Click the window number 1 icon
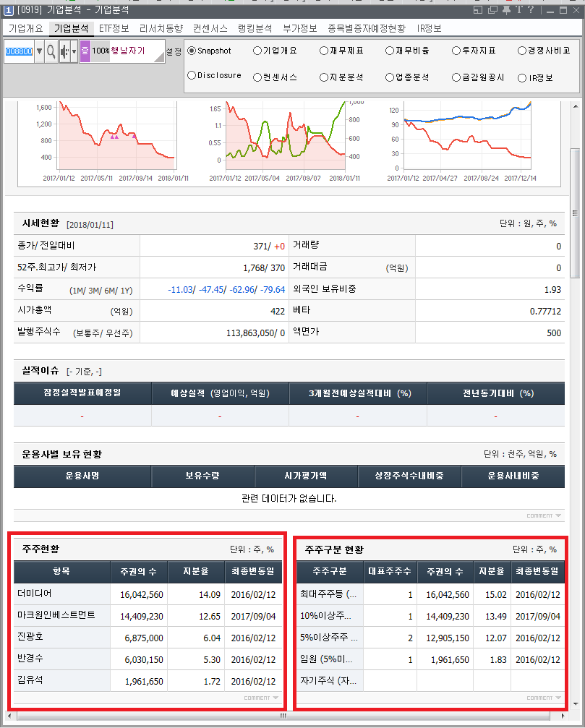 tap(9, 9)
